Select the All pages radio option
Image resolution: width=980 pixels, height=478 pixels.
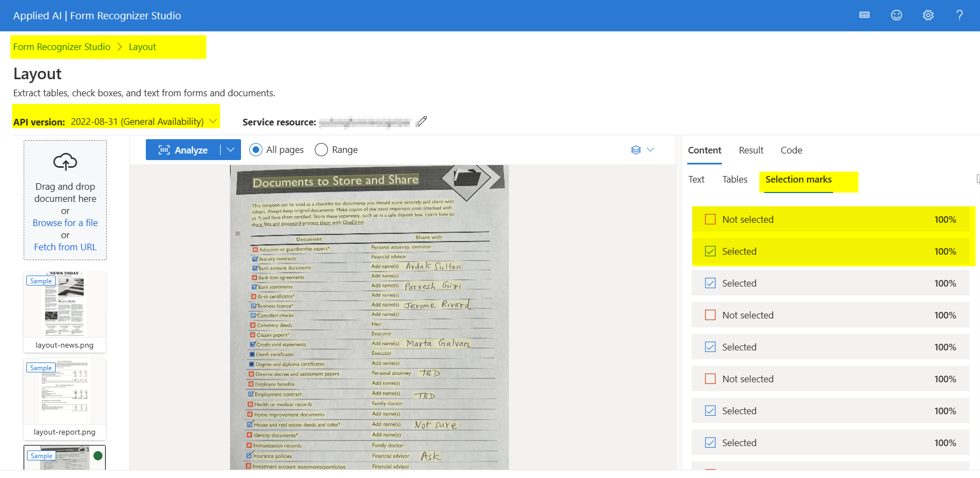[x=276, y=150]
